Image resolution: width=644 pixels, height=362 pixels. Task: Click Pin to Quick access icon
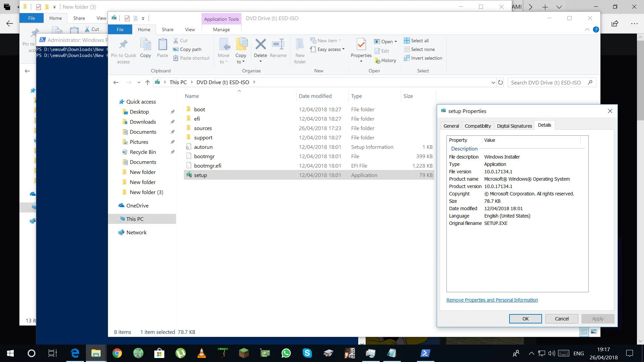click(123, 44)
